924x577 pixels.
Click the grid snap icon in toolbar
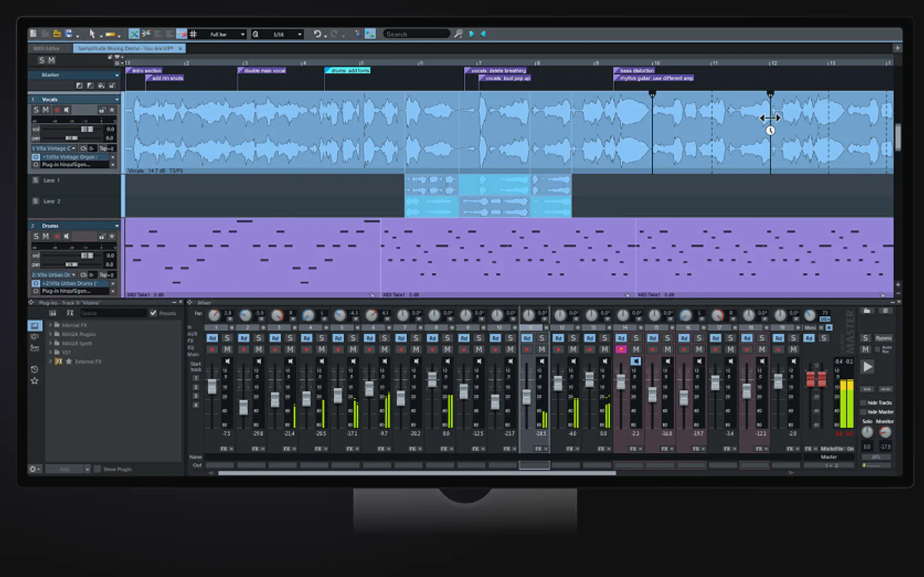point(193,34)
